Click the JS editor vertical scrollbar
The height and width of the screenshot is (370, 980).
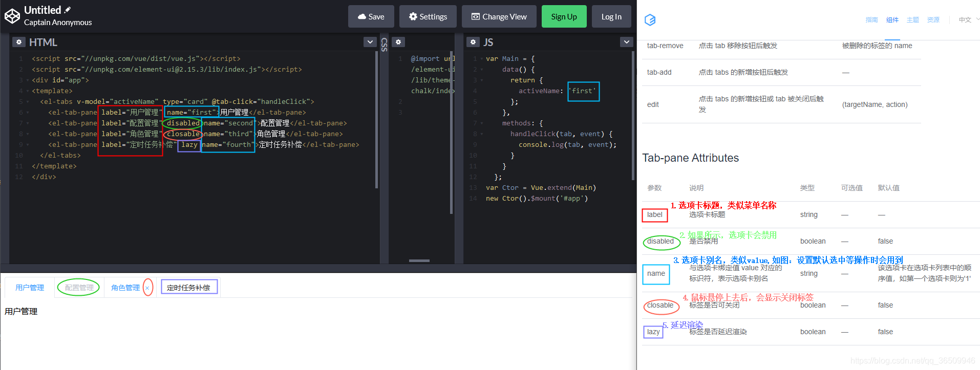pos(633,115)
